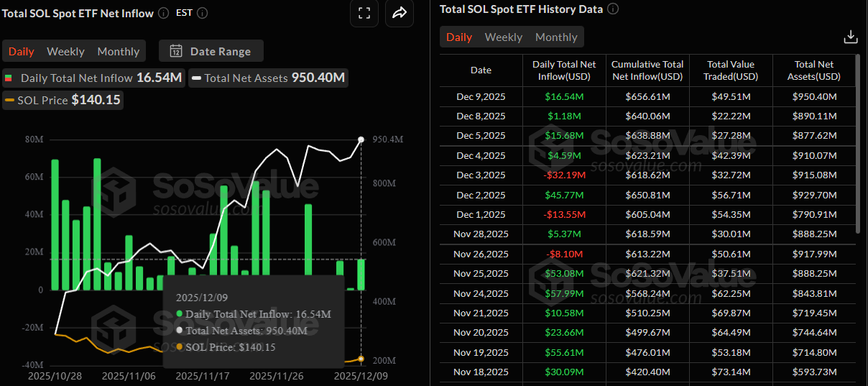Click info icon beside History Data title
This screenshot has width=868, height=386.
point(612,9)
